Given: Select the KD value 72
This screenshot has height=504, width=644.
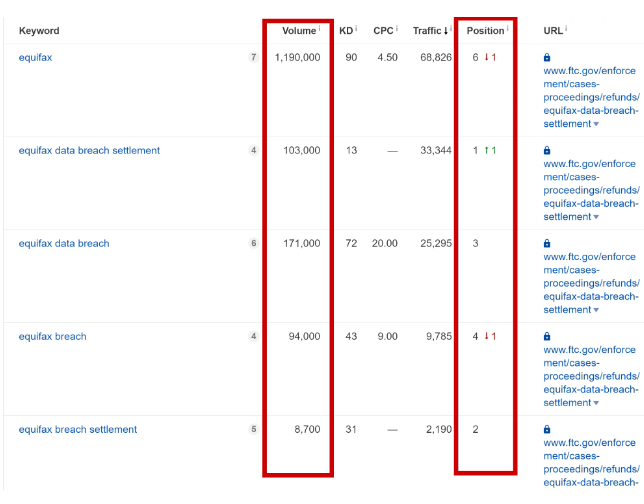Looking at the screenshot, I should [351, 244].
